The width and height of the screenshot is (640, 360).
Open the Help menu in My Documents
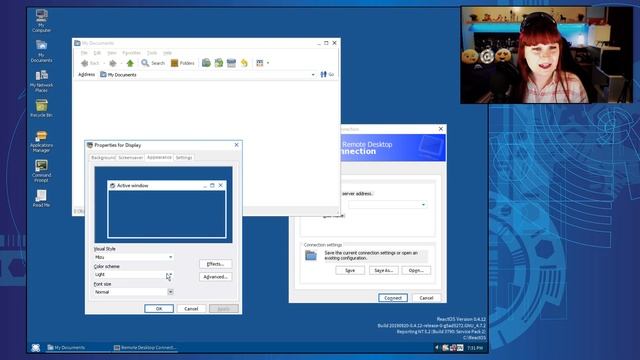[167, 53]
